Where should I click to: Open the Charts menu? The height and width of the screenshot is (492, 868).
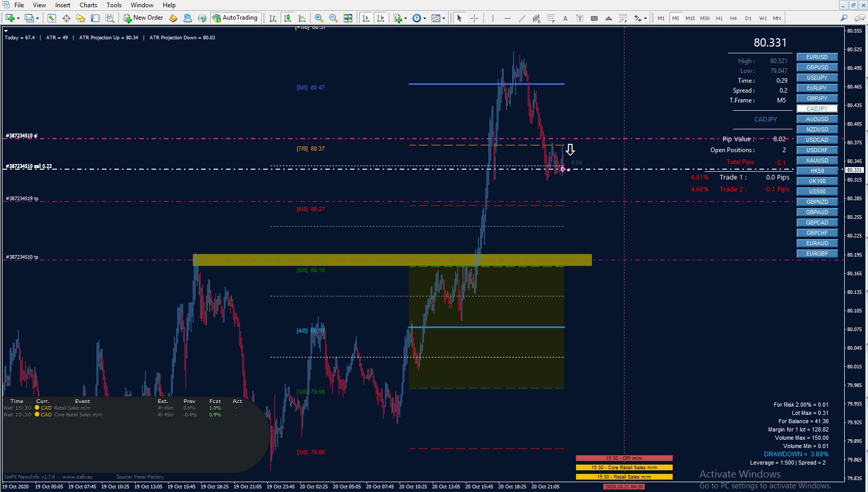click(88, 5)
